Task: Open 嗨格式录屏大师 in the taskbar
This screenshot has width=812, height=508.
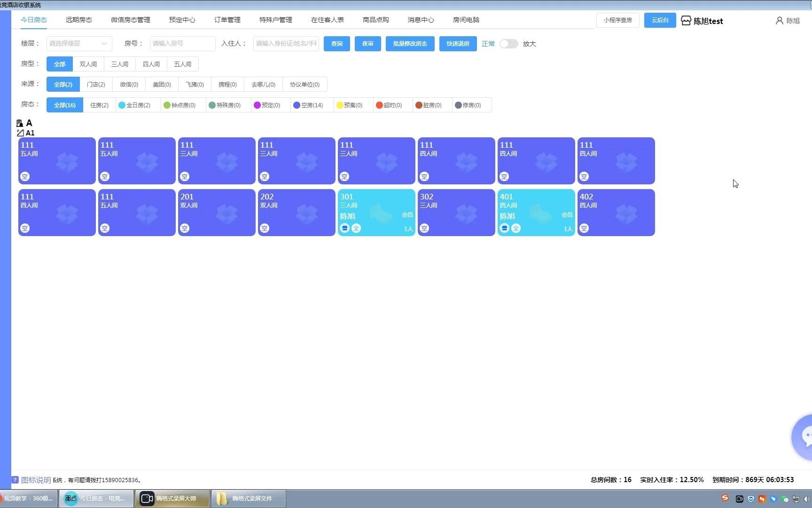Action: click(172, 498)
